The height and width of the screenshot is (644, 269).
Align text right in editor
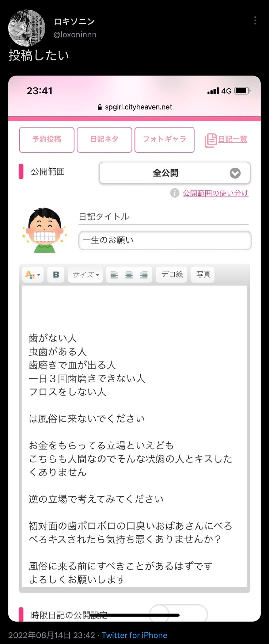(x=144, y=275)
